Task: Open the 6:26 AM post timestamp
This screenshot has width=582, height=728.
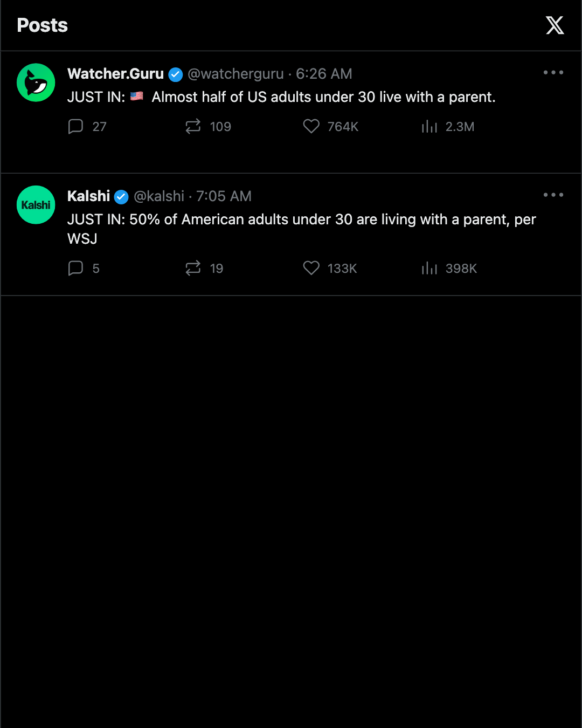Action: [x=324, y=74]
